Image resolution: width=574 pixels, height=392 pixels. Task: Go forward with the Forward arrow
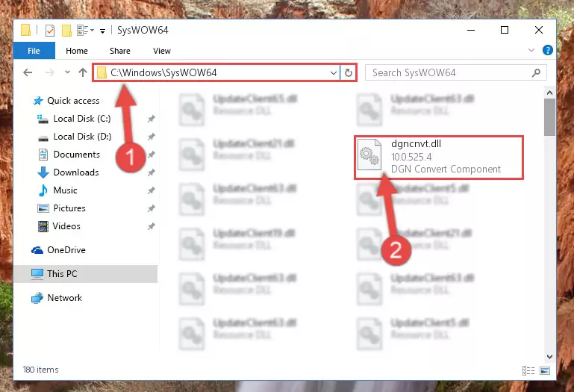coord(49,72)
